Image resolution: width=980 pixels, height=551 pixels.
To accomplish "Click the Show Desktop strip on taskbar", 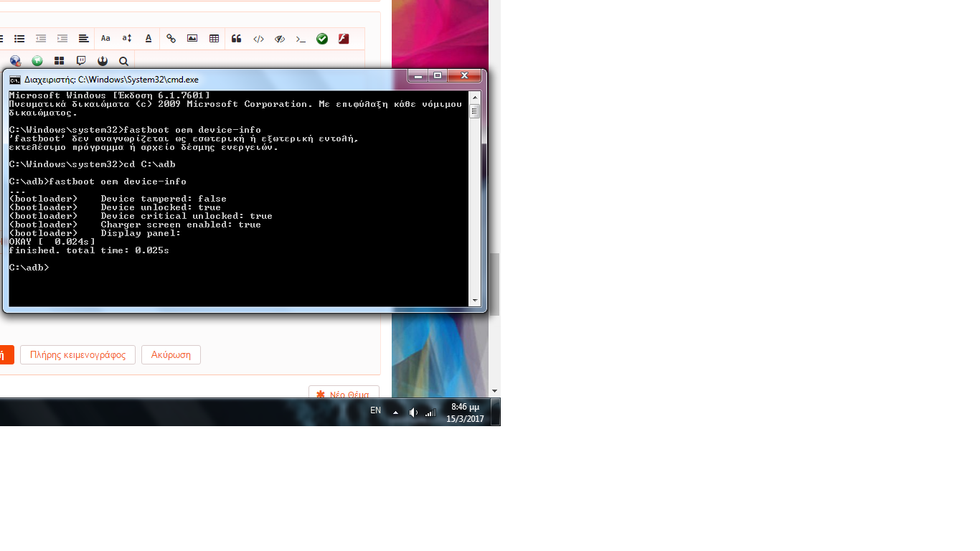I will [x=495, y=413].
